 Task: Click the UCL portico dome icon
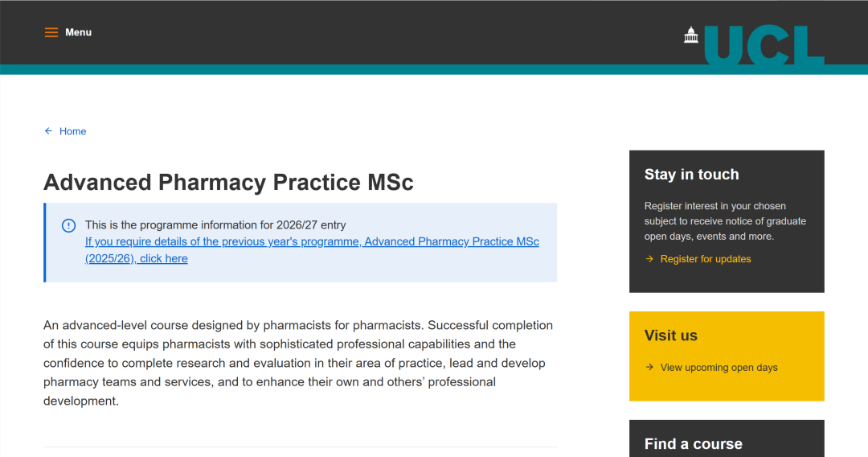point(691,35)
